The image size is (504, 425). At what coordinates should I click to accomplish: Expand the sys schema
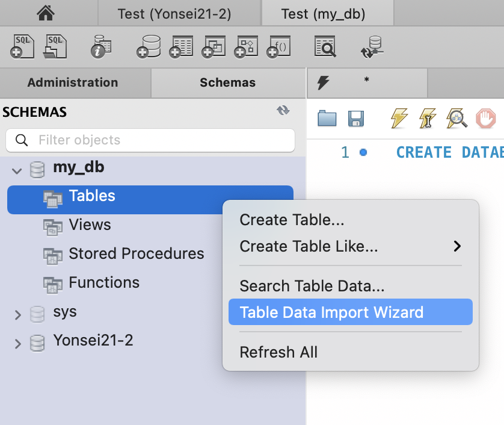pyautogui.click(x=17, y=315)
